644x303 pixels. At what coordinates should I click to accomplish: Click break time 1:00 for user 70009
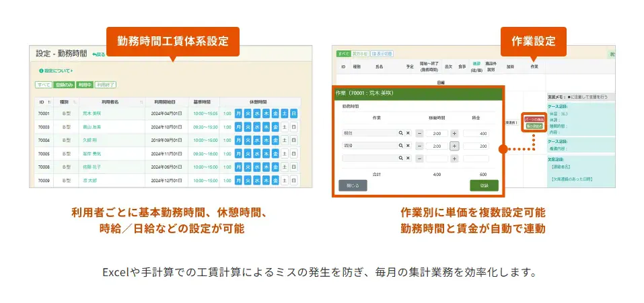tap(227, 181)
